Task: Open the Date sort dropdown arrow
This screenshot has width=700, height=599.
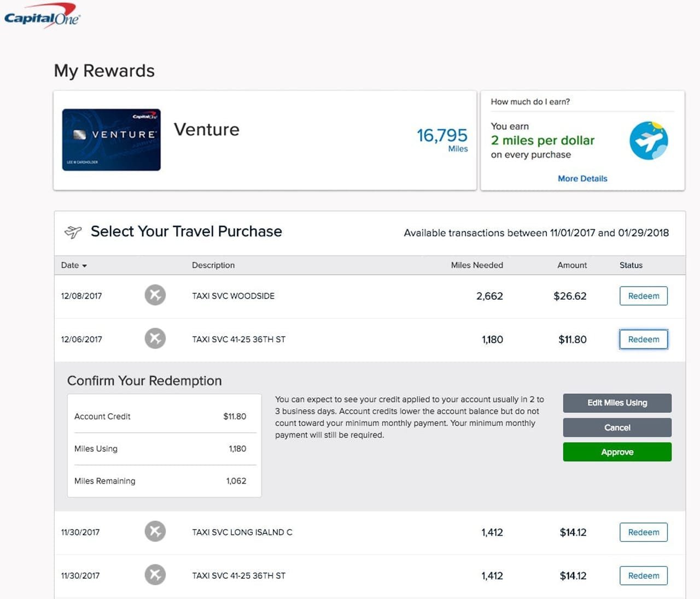Action: coord(85,266)
